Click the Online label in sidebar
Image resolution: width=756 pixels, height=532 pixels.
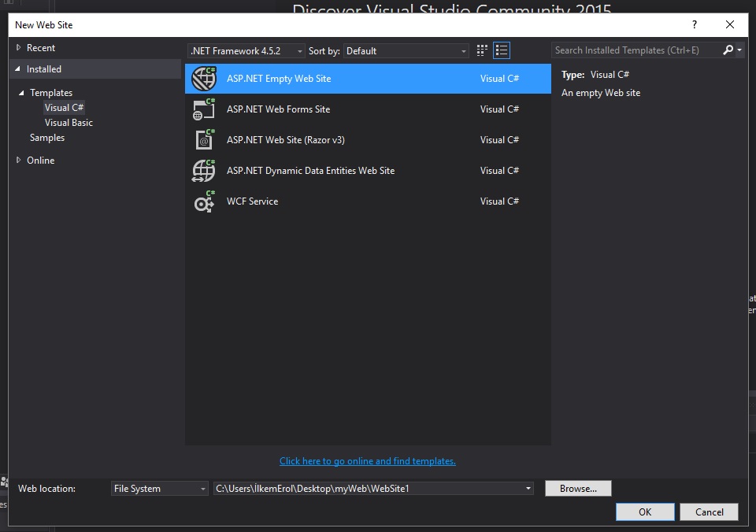click(40, 160)
